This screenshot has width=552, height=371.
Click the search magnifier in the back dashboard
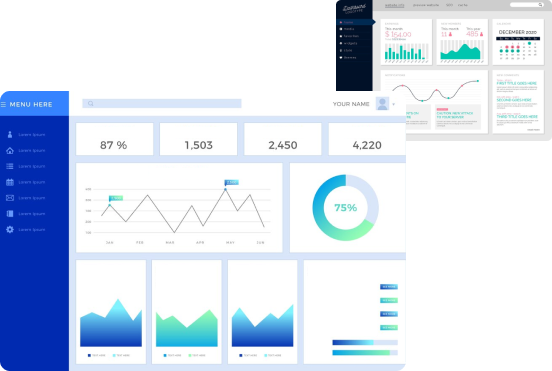point(540,5)
